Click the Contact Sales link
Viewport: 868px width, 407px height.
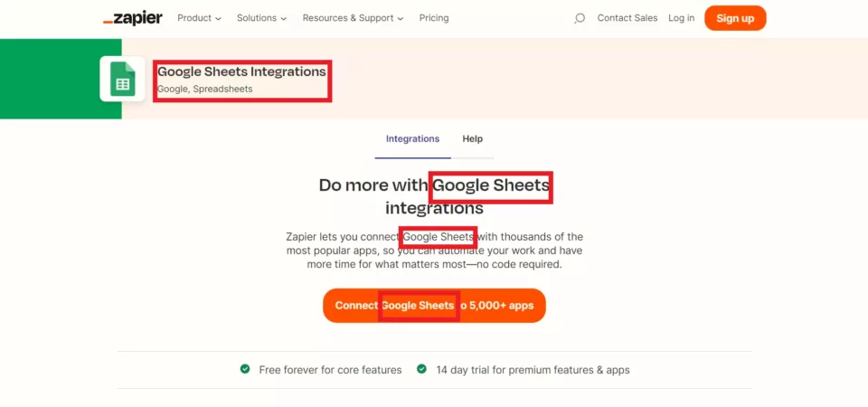(627, 18)
